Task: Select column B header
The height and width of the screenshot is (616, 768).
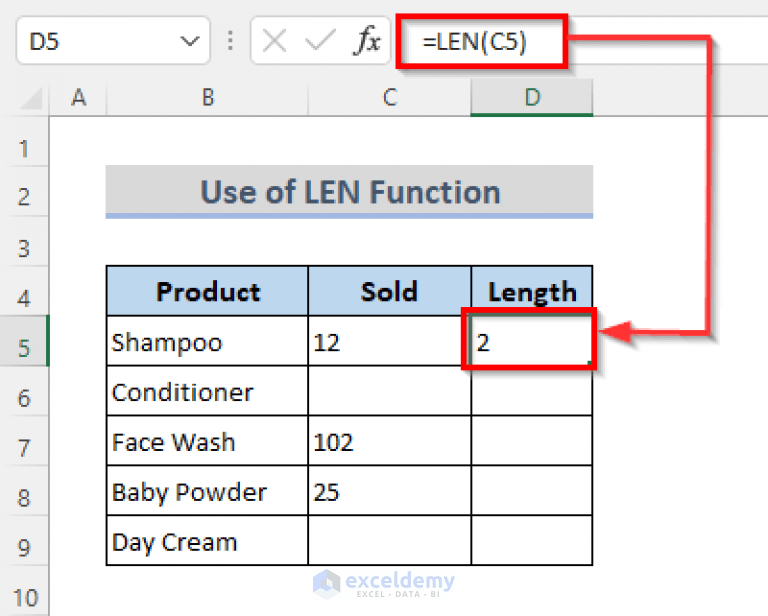Action: tap(208, 98)
